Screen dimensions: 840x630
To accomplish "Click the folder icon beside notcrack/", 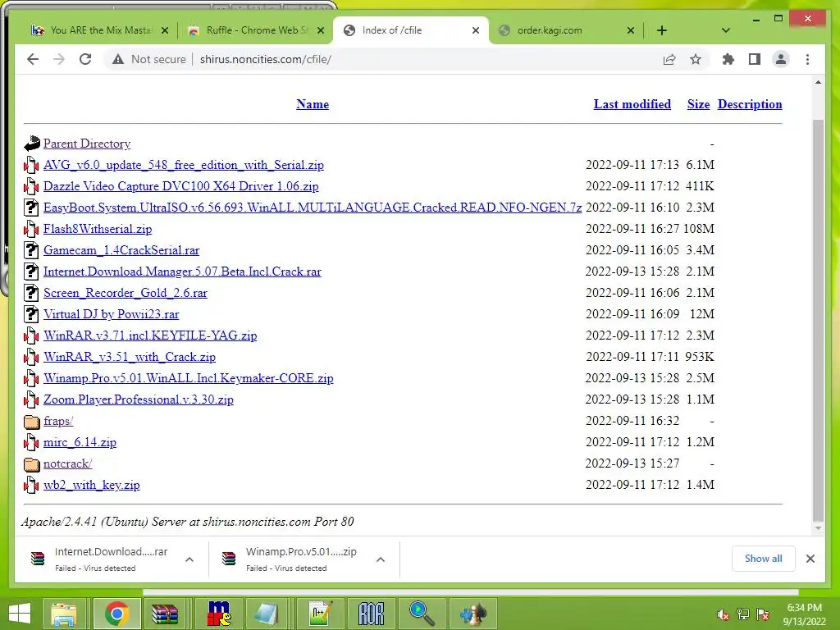I will pyautogui.click(x=32, y=464).
